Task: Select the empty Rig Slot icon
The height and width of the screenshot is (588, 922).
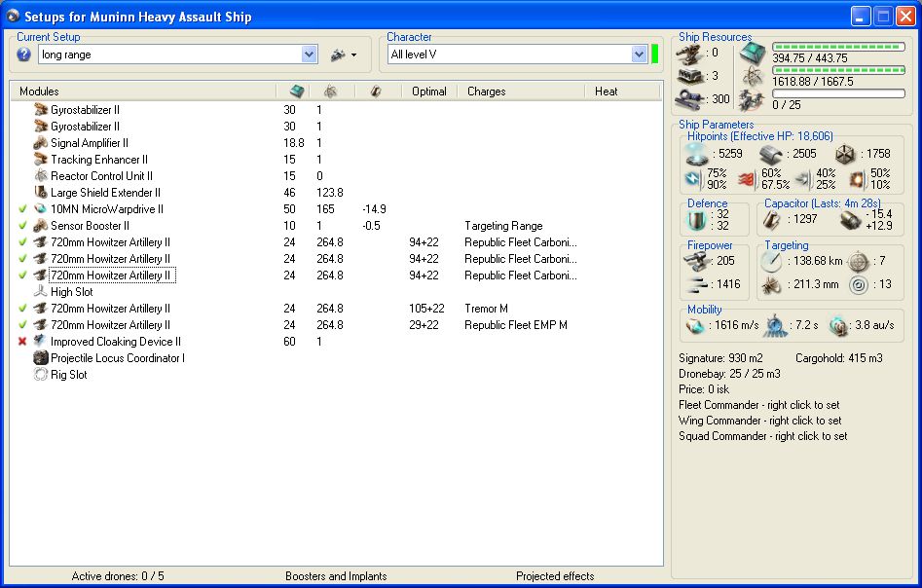Action: 41,374
